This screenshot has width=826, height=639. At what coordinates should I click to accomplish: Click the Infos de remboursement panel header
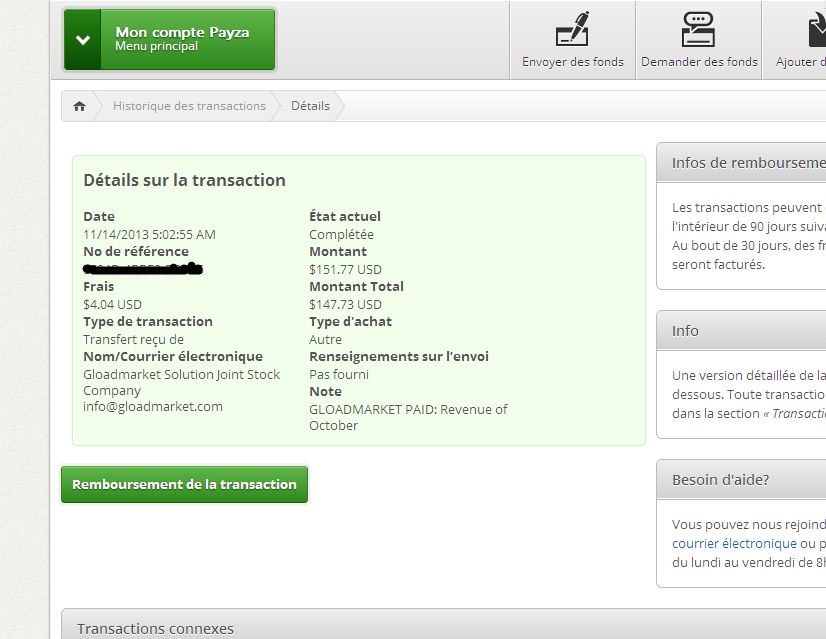[x=741, y=163]
